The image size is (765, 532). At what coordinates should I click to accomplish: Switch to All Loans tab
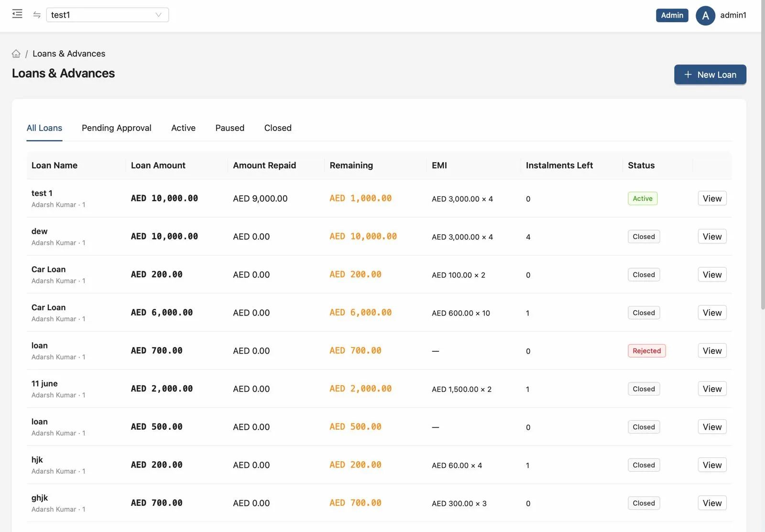44,128
